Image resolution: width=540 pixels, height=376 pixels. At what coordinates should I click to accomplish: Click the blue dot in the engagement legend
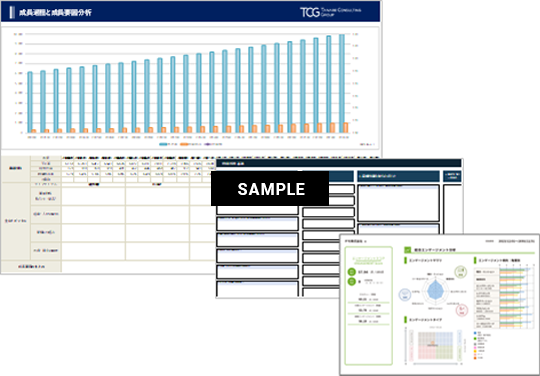(x=475, y=333)
